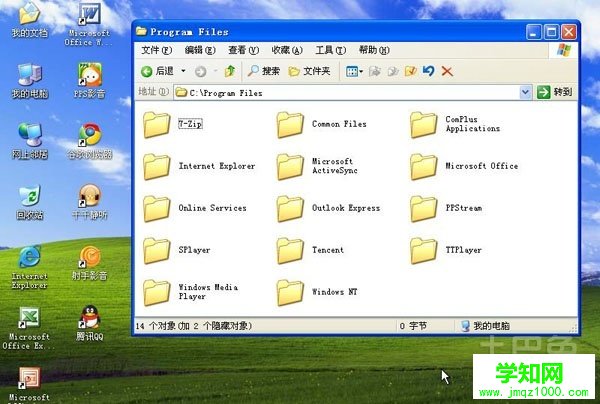Click the Back (后退) arrow icon
This screenshot has height=404, width=600.
pos(147,71)
